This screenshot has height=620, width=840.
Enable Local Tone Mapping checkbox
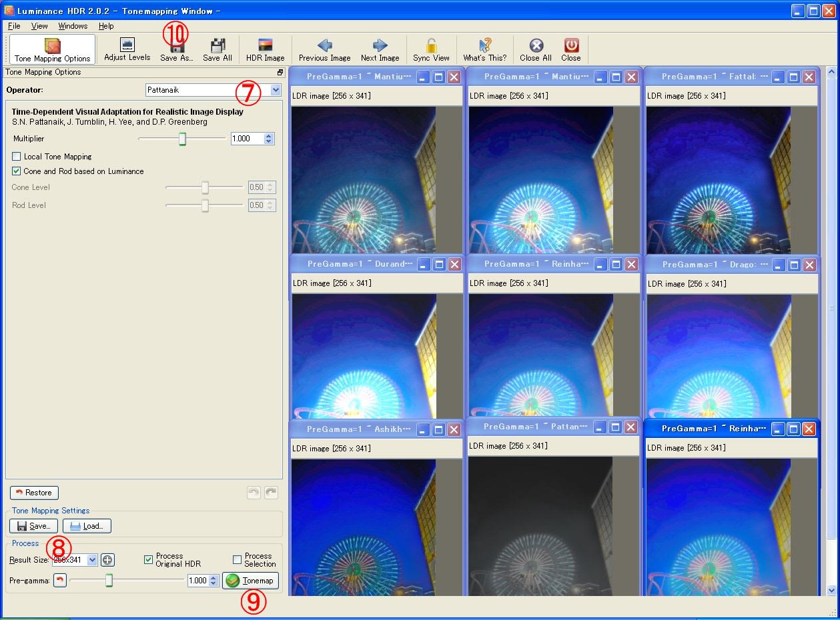(17, 157)
